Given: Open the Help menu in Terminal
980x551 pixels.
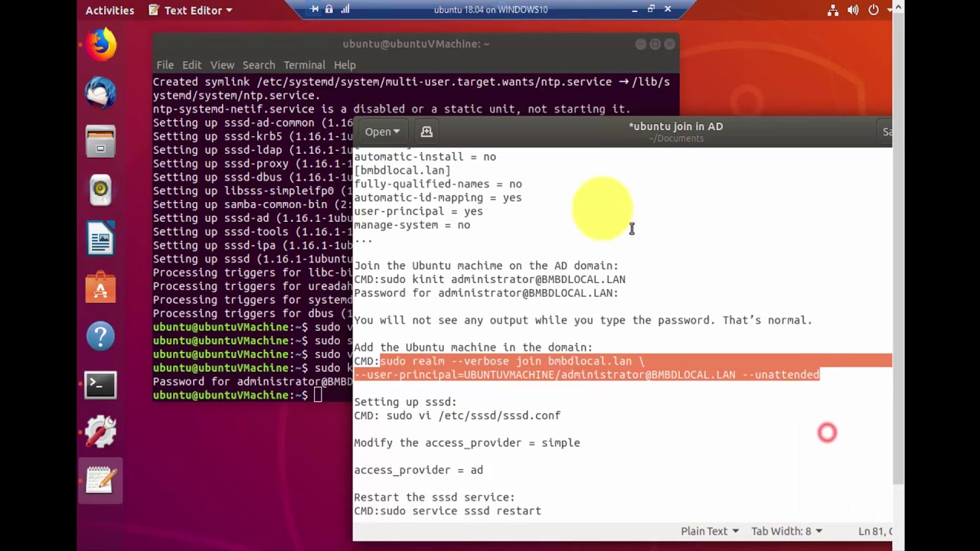Looking at the screenshot, I should (x=345, y=65).
